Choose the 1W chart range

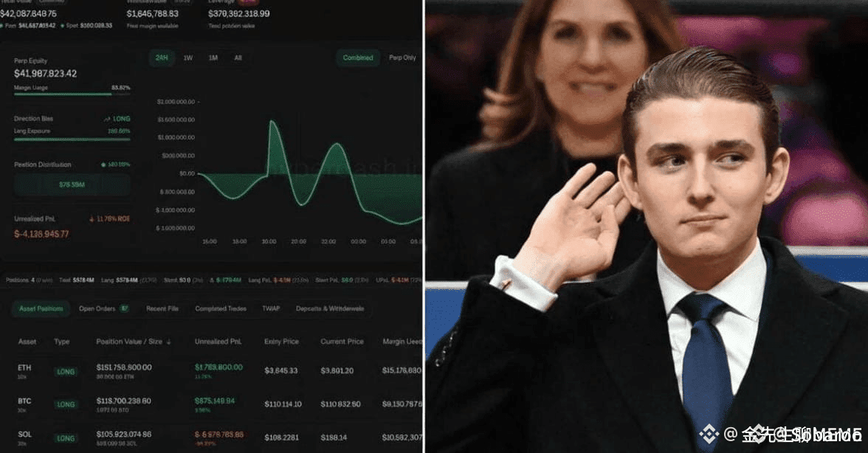(x=188, y=58)
